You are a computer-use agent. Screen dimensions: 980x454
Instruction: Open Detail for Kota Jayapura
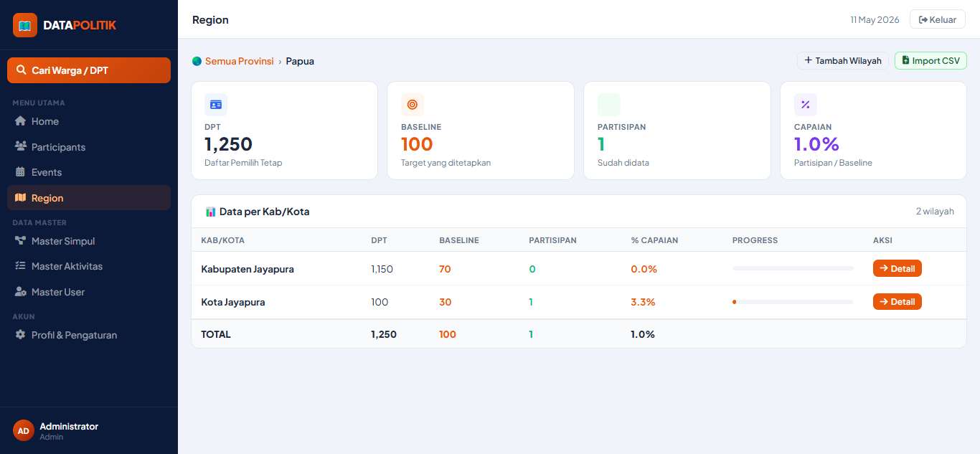pos(897,301)
